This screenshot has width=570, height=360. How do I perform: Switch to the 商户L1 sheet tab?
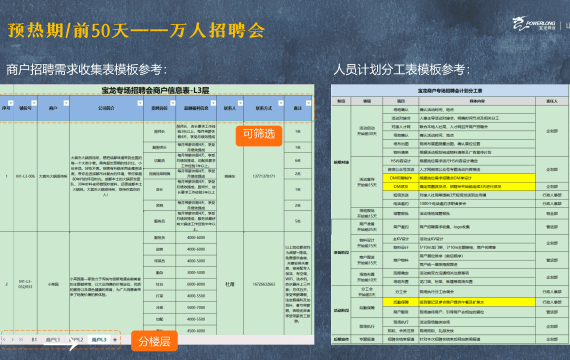[53, 340]
